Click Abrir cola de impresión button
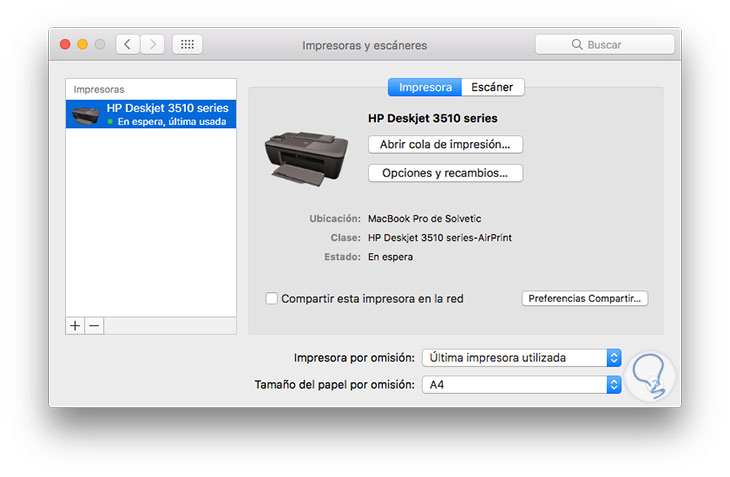This screenshot has height=477, width=730. 446,144
